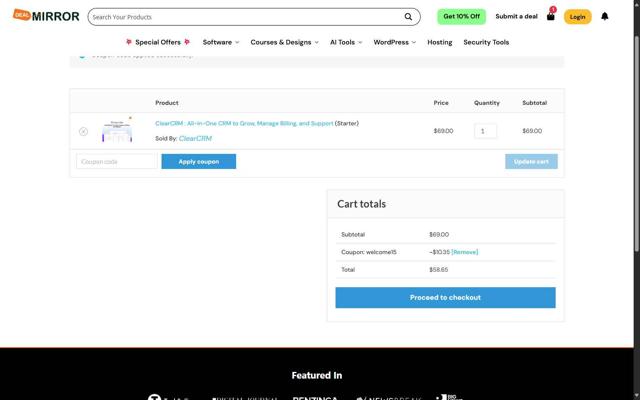Click the page vertical scrollbar

pyautogui.click(x=637, y=144)
